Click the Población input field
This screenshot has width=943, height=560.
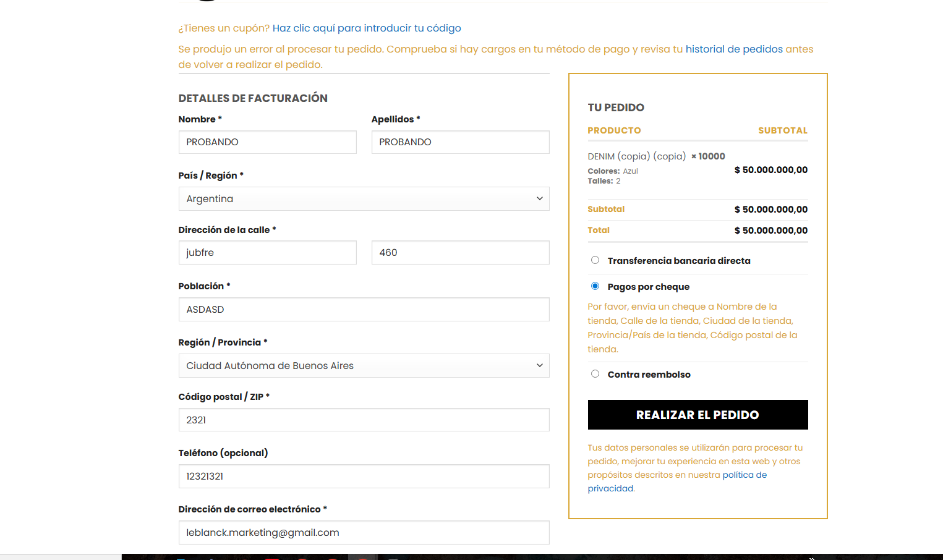click(x=364, y=310)
